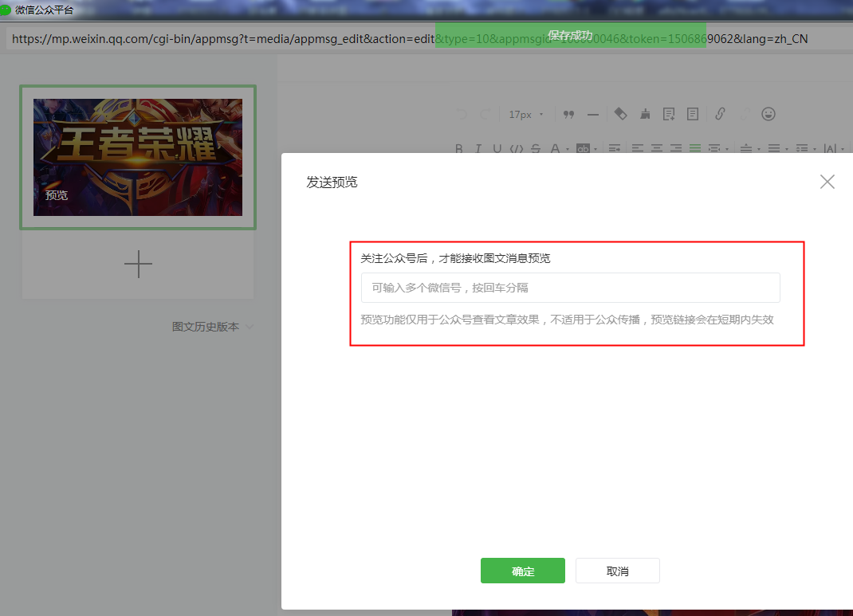Viewport: 853px width, 616px height.
Task: Open the font color dropdown arrow
Action: 568,149
